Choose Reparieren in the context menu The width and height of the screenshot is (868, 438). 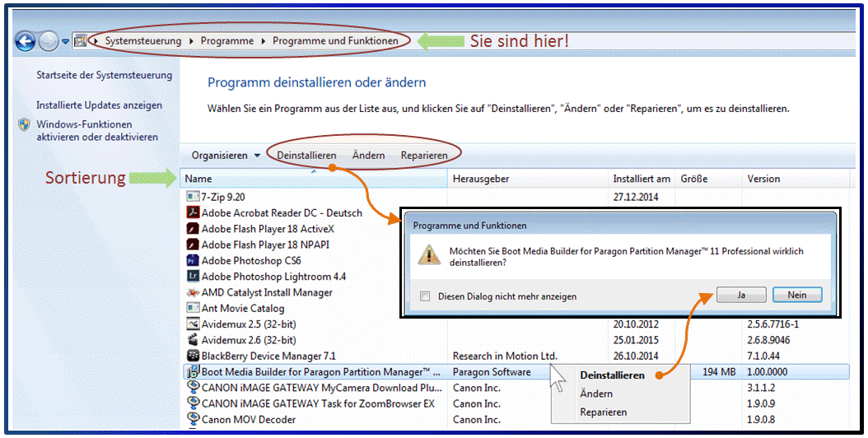pos(603,412)
